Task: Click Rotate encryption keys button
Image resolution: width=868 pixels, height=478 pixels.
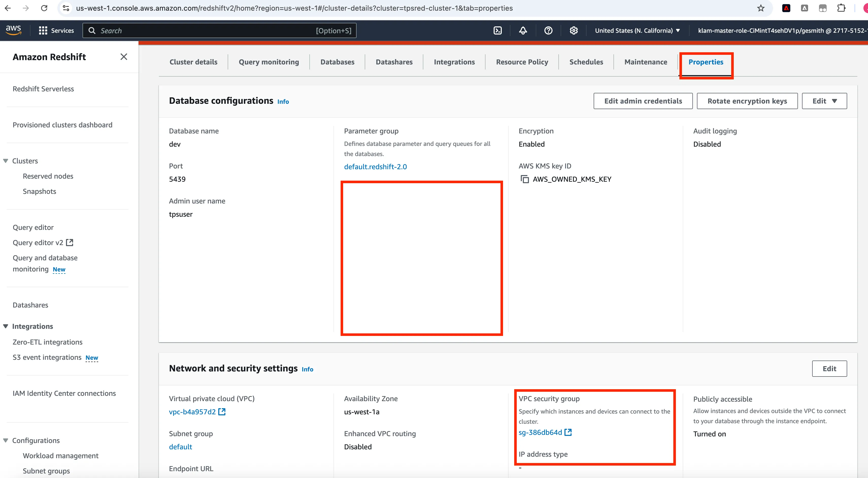Action: [747, 101]
